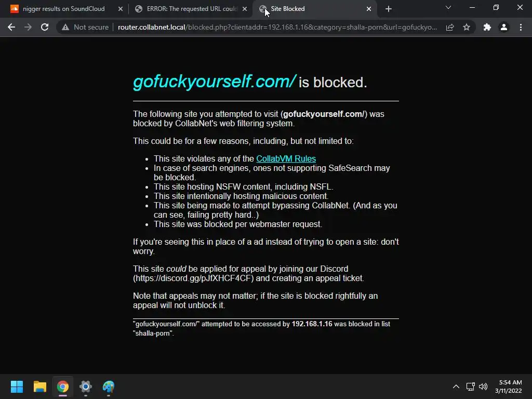Click the Not secure warning icon
This screenshot has height=399, width=532.
65,27
